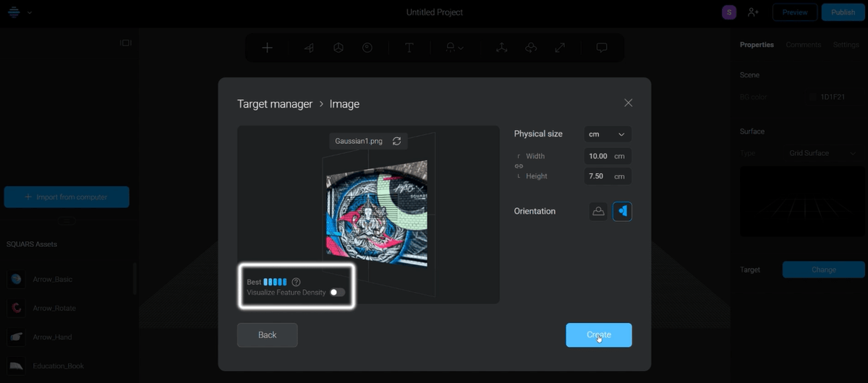The width and height of the screenshot is (868, 383).
Task: Select the vertical orientation icon
Action: point(622,211)
